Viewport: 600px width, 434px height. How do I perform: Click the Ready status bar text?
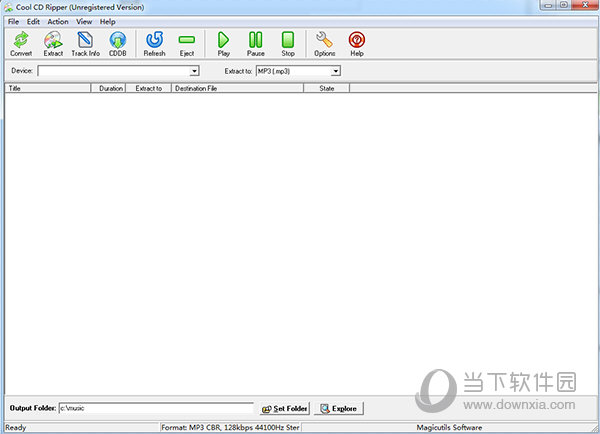[16, 427]
